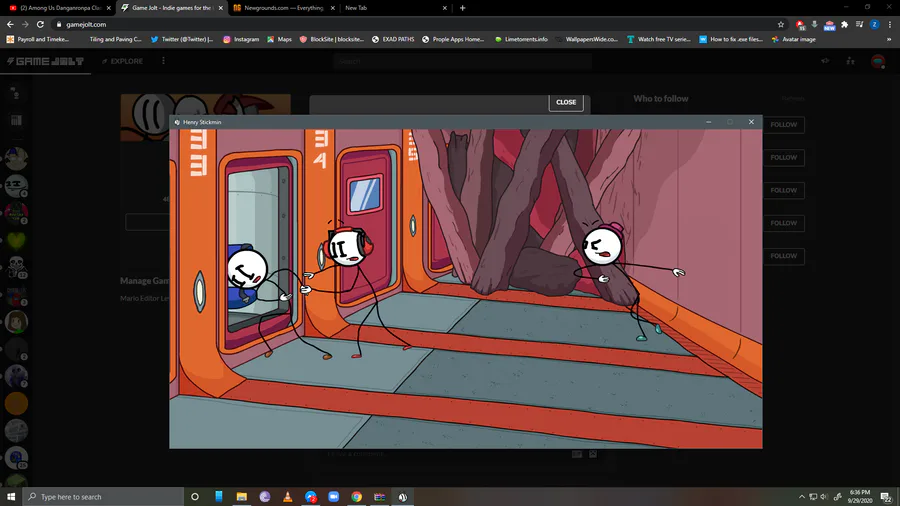Click the last FOLLOW button under Who to follow

(783, 256)
